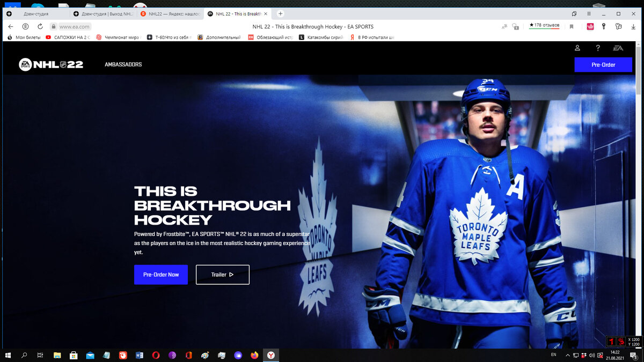
Task: Open the red extension icon in toolbar
Action: tap(590, 26)
